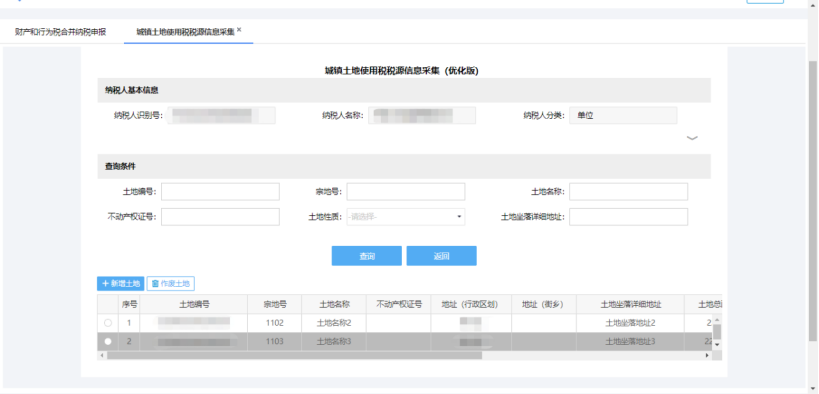Click the 土地编号 input field

[220, 192]
